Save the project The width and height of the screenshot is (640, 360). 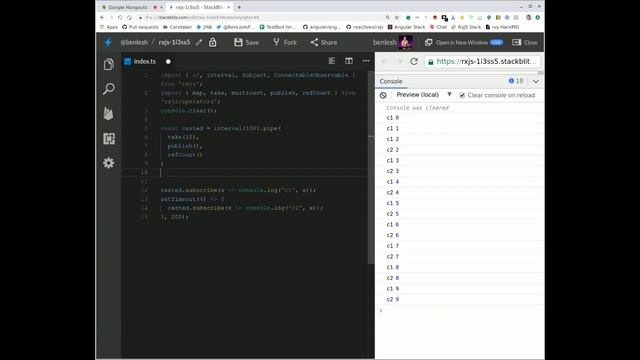tap(247, 42)
